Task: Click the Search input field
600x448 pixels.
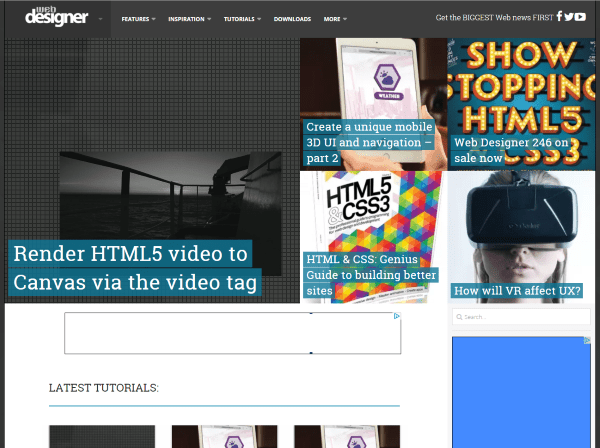Action: point(521,317)
